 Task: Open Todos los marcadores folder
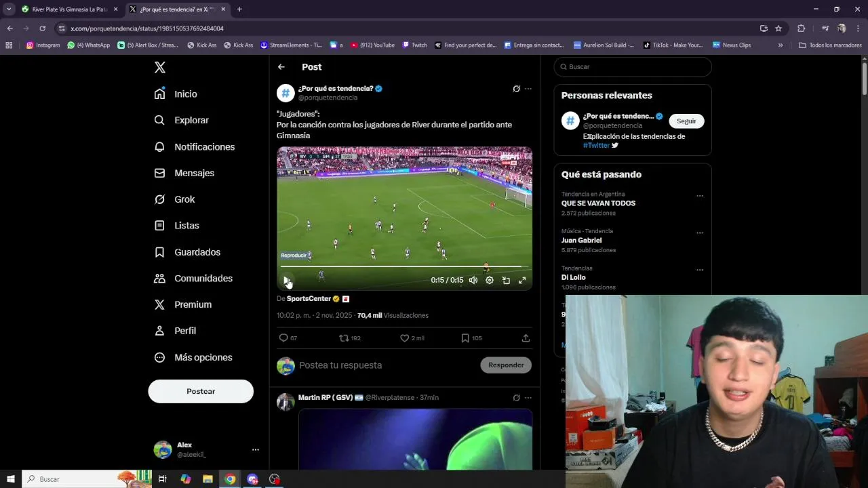click(x=830, y=45)
